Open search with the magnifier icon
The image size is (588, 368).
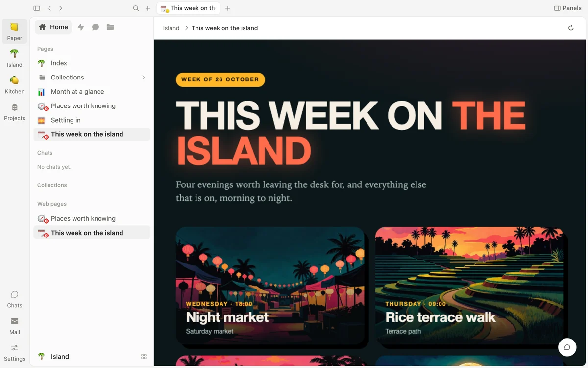[136, 8]
